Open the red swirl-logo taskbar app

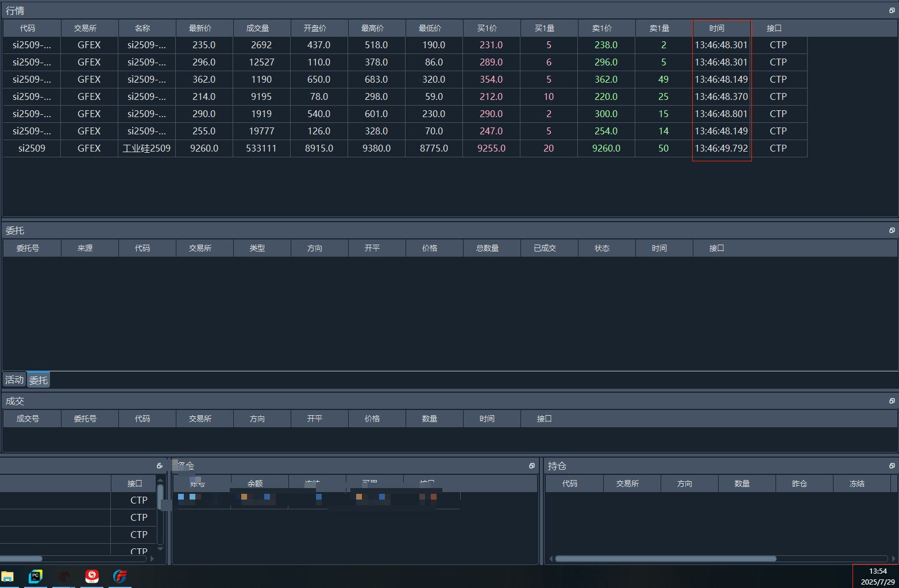[92, 577]
